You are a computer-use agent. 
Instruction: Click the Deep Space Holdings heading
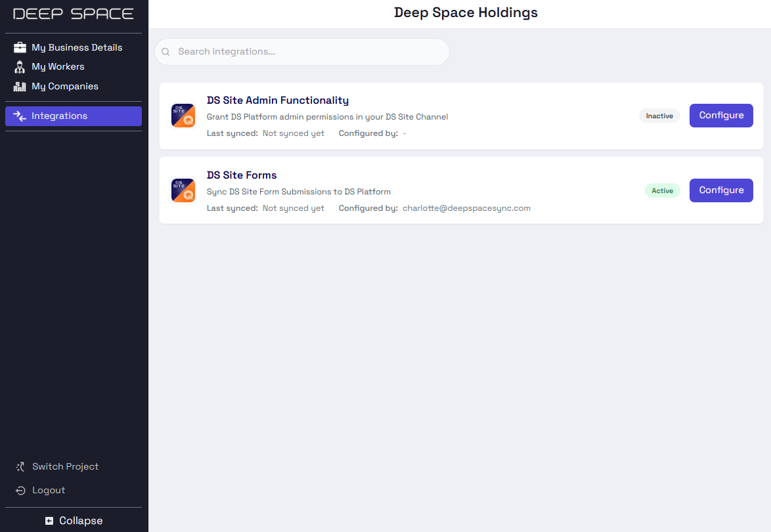pyautogui.click(x=466, y=12)
